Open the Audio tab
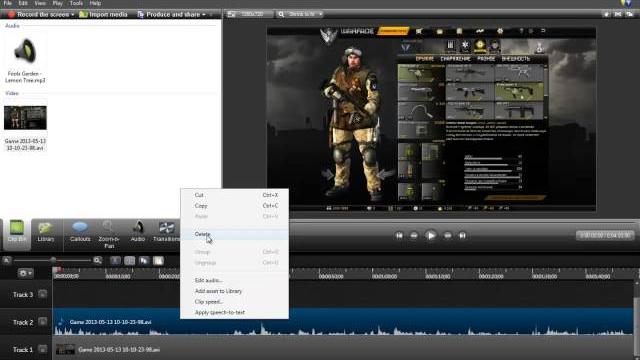The image size is (640, 360). (138, 231)
